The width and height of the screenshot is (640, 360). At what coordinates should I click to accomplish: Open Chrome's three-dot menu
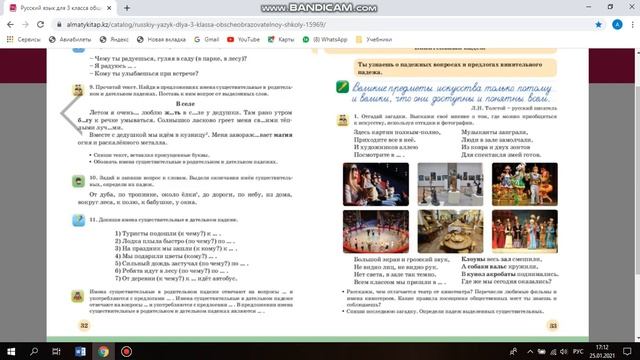[632, 24]
